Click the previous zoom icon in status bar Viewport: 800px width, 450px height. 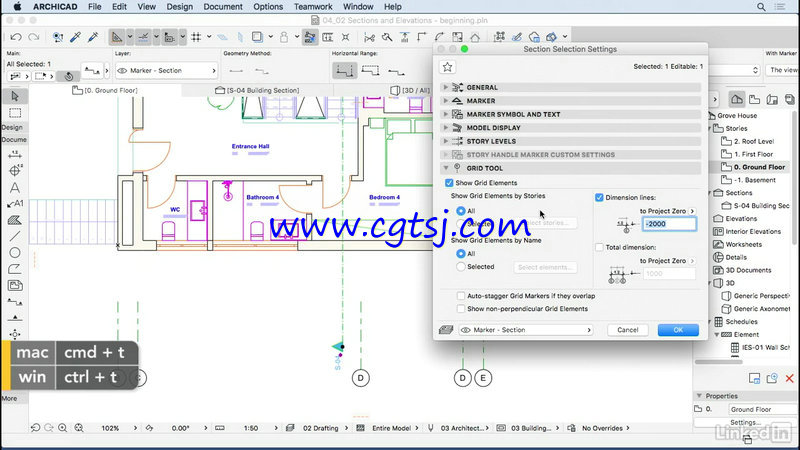pyautogui.click(x=35, y=428)
